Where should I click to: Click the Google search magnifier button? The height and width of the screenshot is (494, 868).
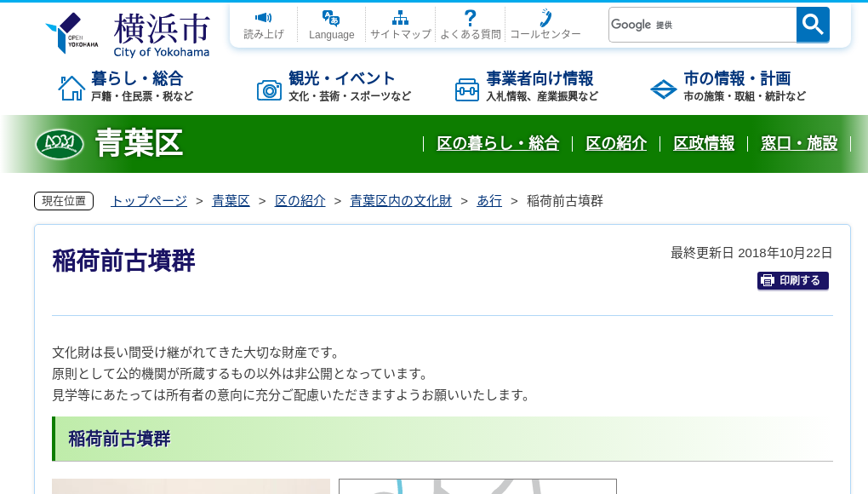click(812, 25)
